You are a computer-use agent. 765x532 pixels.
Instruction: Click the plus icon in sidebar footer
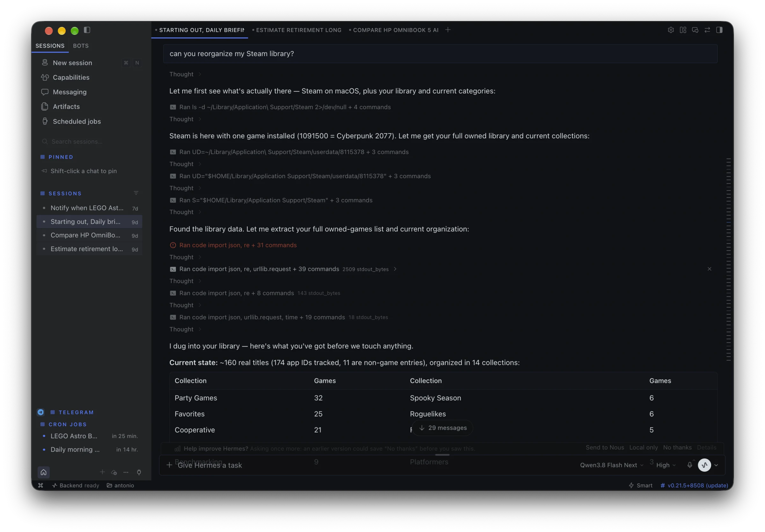click(x=102, y=472)
